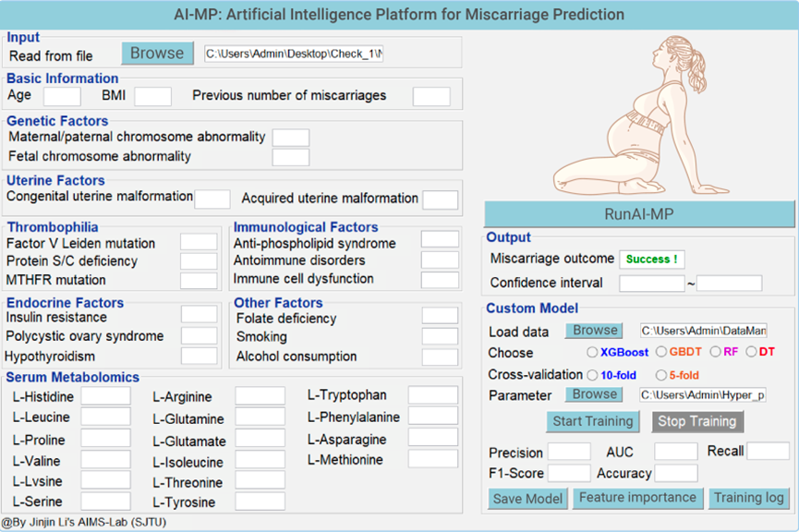Pick the DT model radio button
This screenshot has height=532, width=799.
(751, 352)
